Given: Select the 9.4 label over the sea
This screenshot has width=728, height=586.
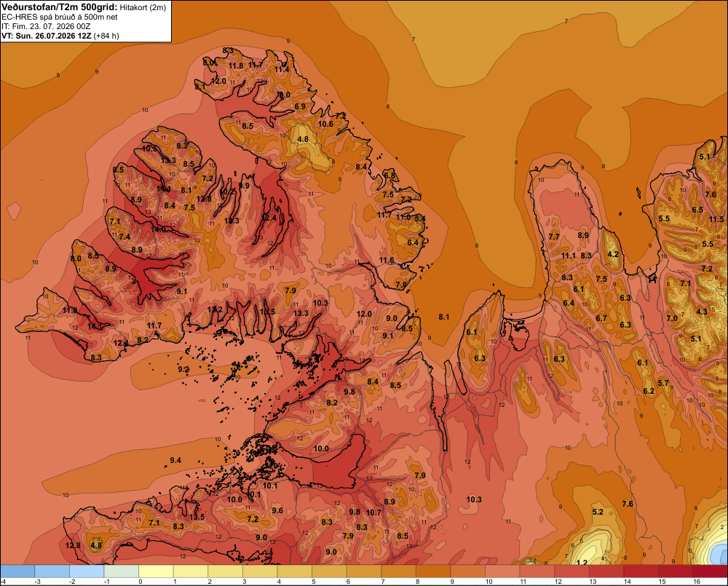Looking at the screenshot, I should (x=175, y=460).
